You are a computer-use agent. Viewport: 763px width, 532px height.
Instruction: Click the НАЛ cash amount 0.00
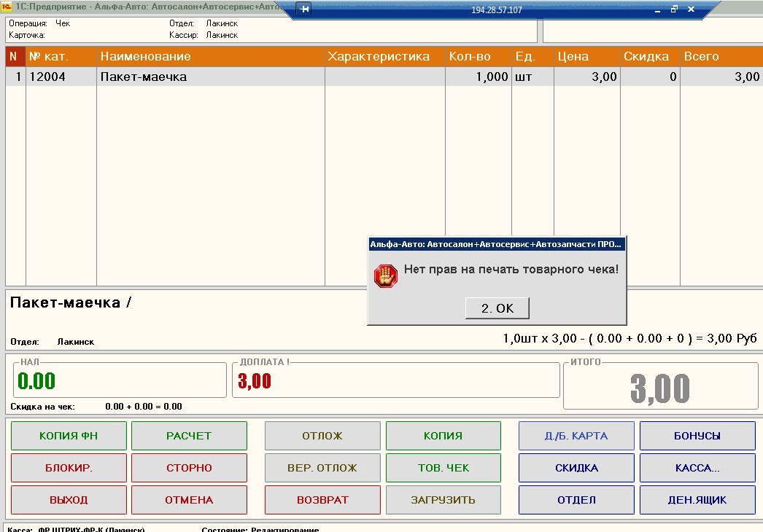(x=36, y=380)
